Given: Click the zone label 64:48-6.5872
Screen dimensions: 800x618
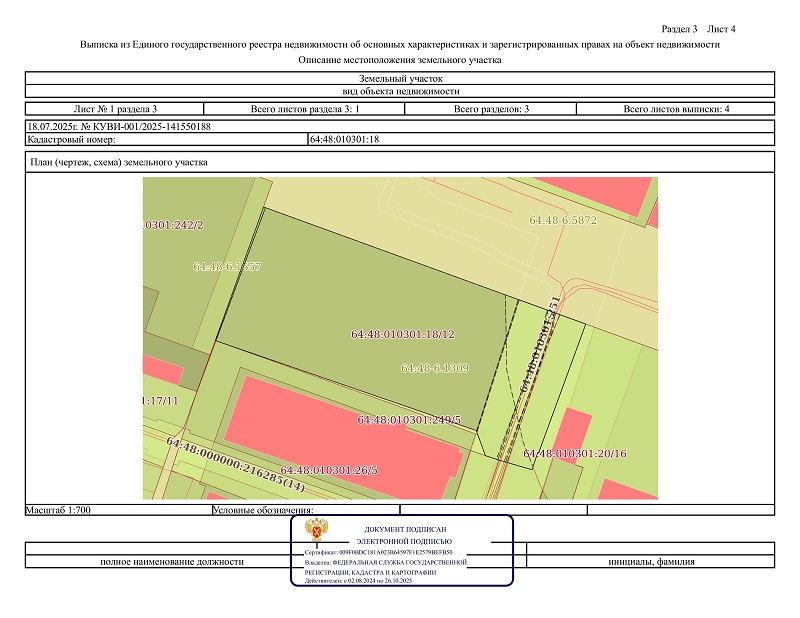Looking at the screenshot, I should (x=562, y=219).
